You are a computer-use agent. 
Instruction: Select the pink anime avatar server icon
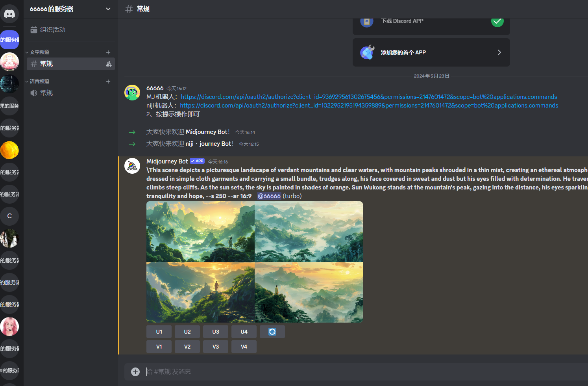pyautogui.click(x=9, y=62)
